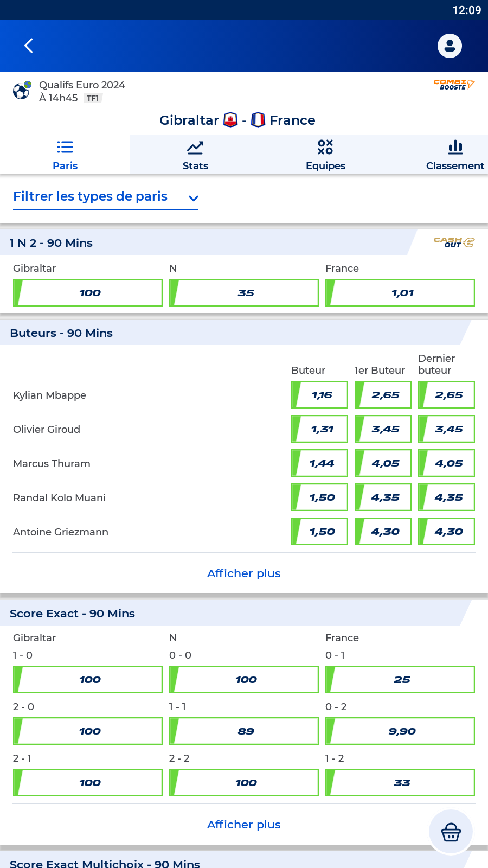
Task: Tap the football competition icon
Action: pos(22,91)
